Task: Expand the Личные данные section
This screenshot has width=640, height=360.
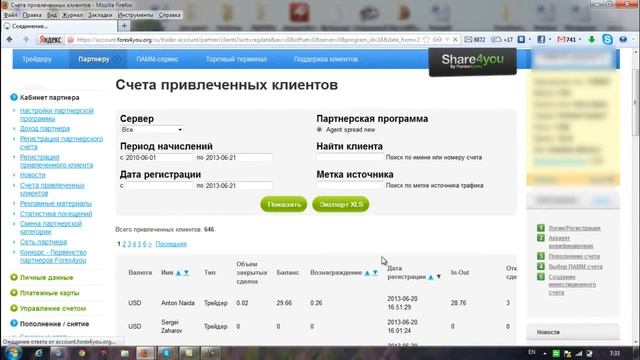Action: point(13,278)
